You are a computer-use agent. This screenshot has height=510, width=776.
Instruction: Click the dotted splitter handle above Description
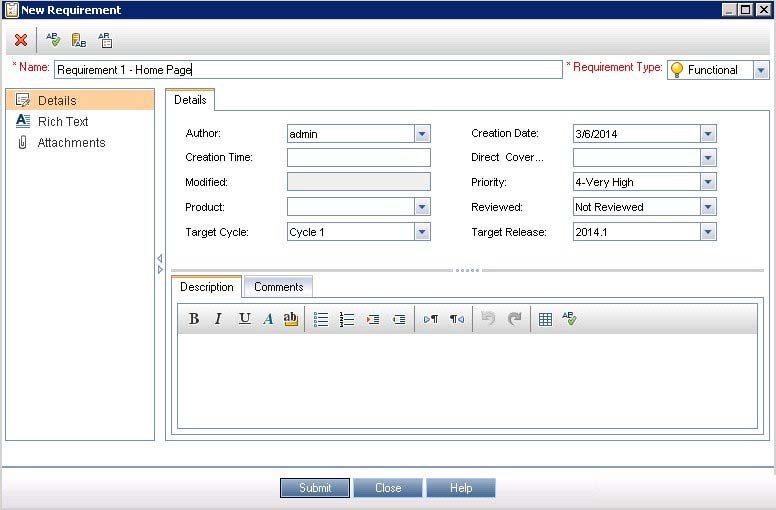467,271
